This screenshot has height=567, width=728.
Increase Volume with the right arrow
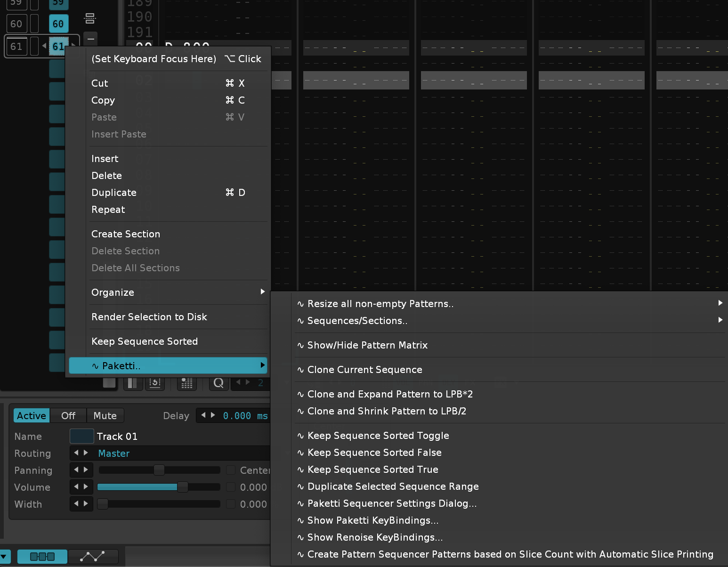[x=86, y=486]
